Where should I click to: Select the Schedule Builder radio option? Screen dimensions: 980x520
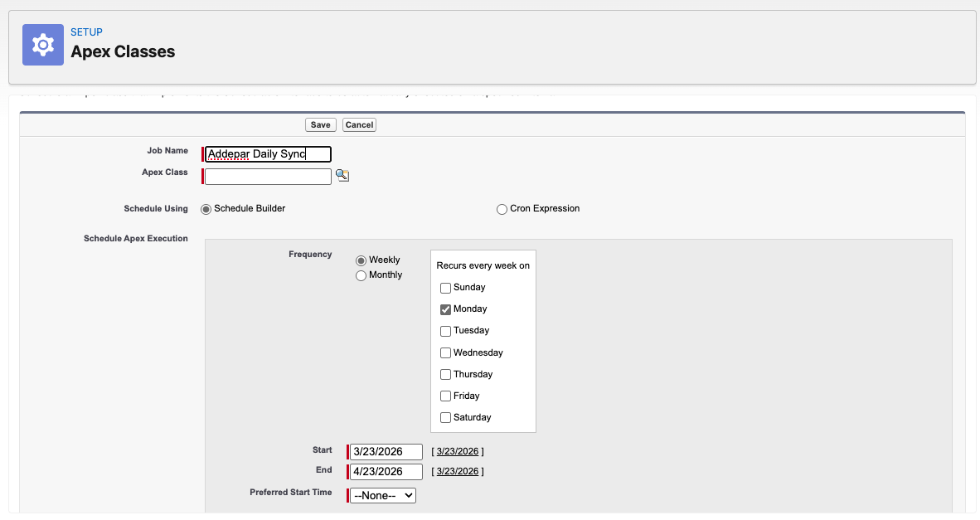(206, 209)
